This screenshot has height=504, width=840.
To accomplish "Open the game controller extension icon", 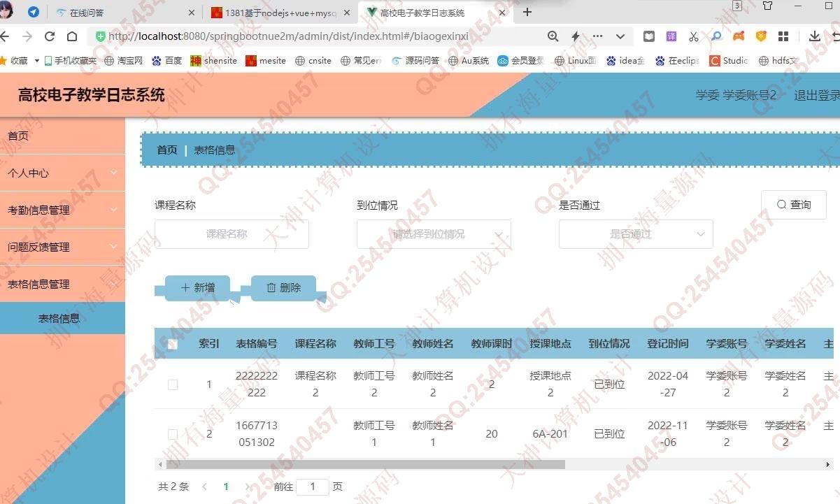I will [x=739, y=36].
